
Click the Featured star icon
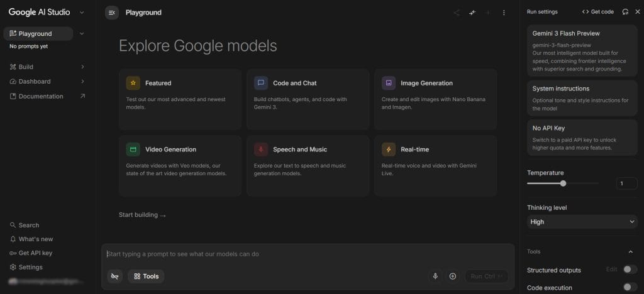pos(133,83)
